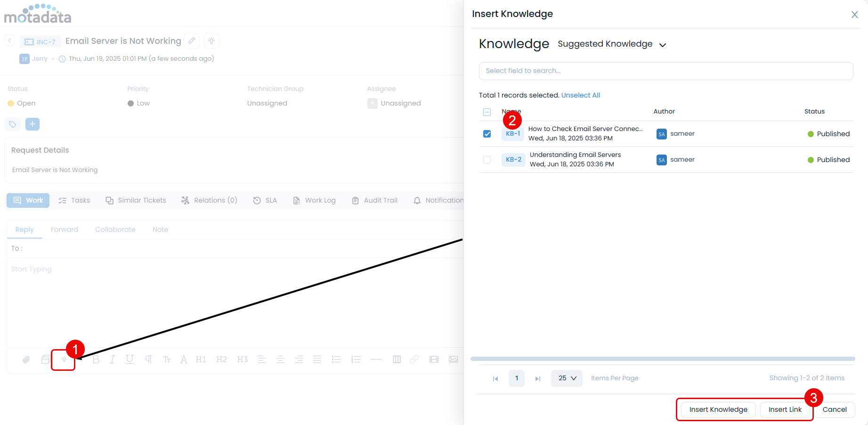Click Unselect All link

point(581,95)
